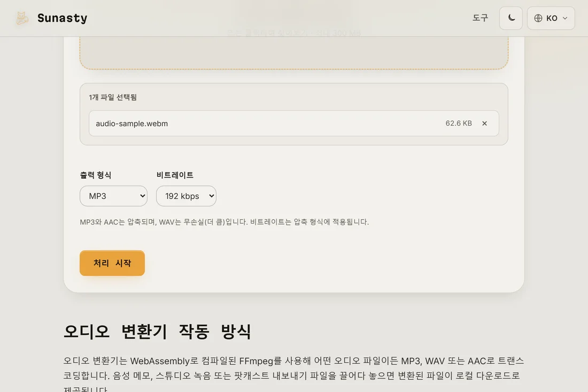Open the Sunasty home link text
588x392 pixels.
tap(62, 18)
